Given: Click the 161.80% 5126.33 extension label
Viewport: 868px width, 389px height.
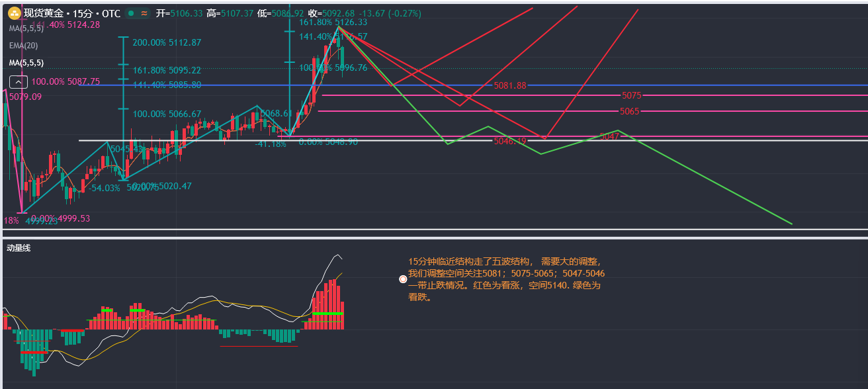Looking at the screenshot, I should click(333, 22).
